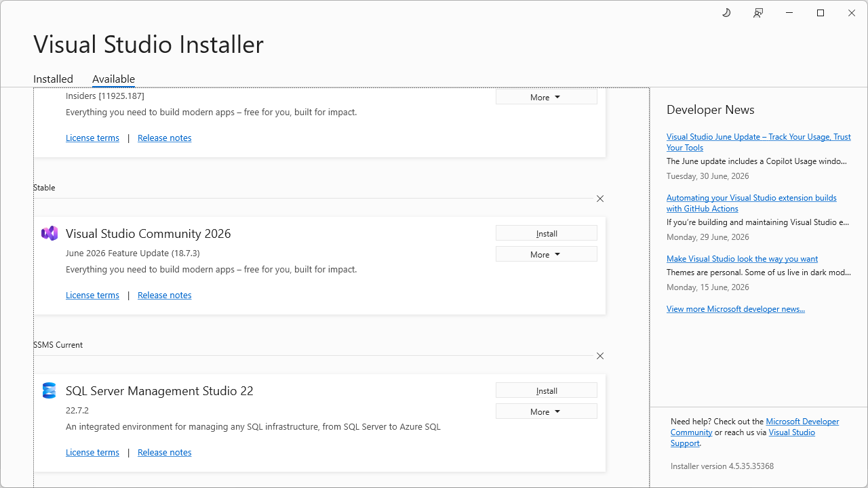
Task: Click the Installer version 4.5.35.35368 text
Action: 722,466
